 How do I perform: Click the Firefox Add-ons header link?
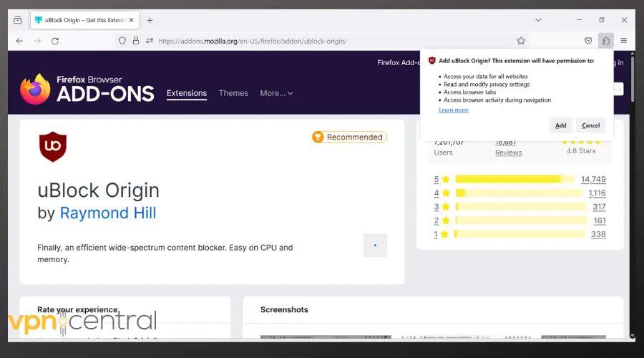point(399,62)
